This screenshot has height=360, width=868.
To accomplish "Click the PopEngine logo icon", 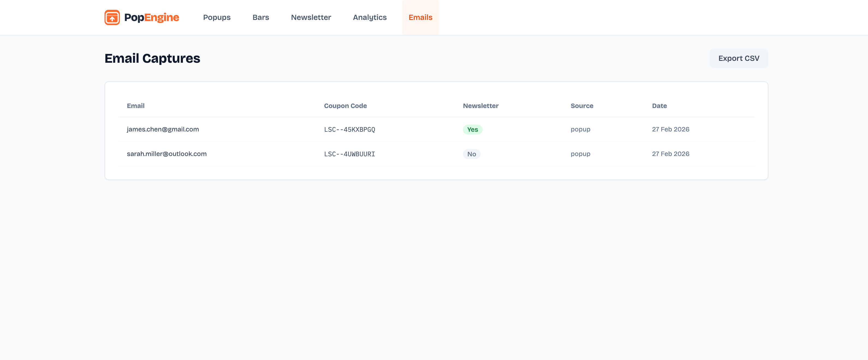I will 112,17.
